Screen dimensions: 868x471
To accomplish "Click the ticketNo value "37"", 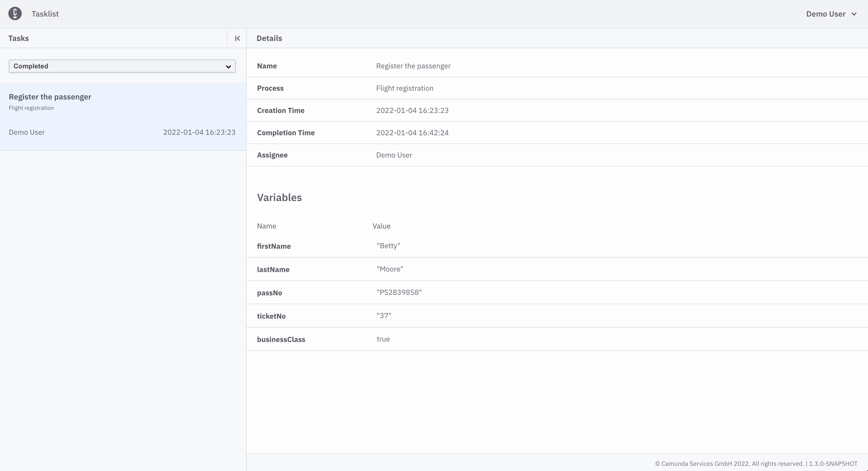I will (x=384, y=316).
